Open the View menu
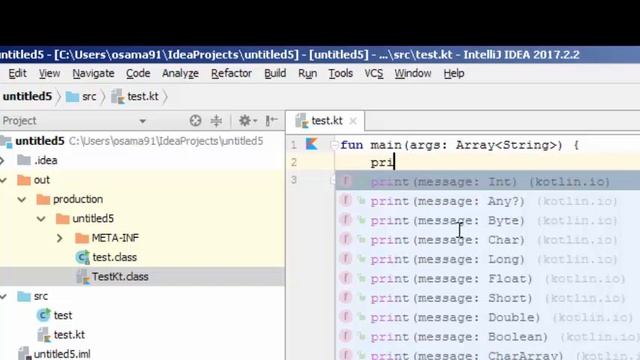This screenshot has height=360, width=640. click(49, 73)
